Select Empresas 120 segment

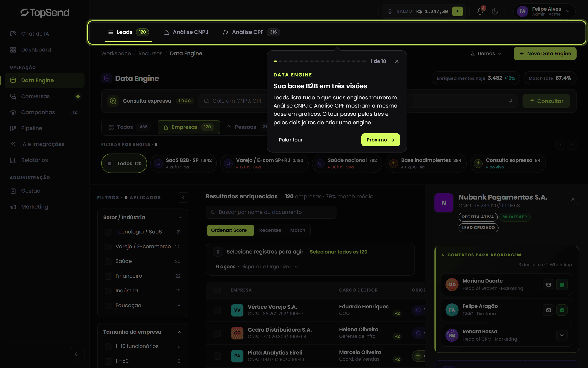pyautogui.click(x=189, y=127)
